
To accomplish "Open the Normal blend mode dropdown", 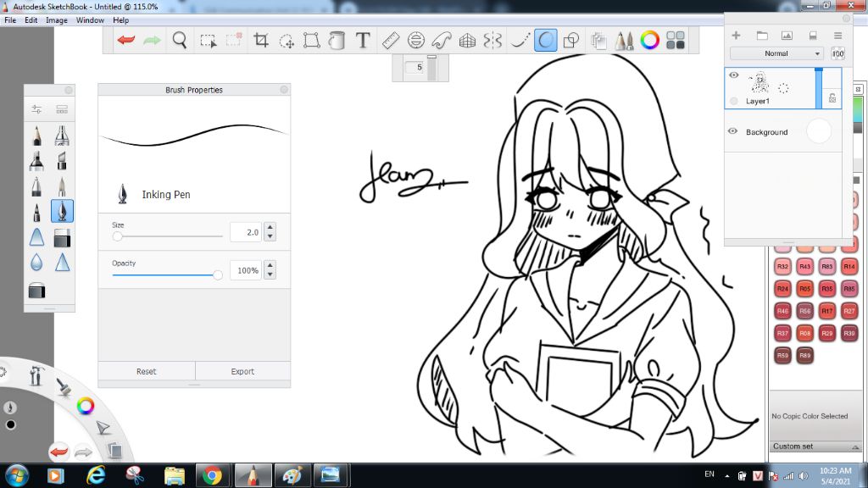I will [776, 53].
